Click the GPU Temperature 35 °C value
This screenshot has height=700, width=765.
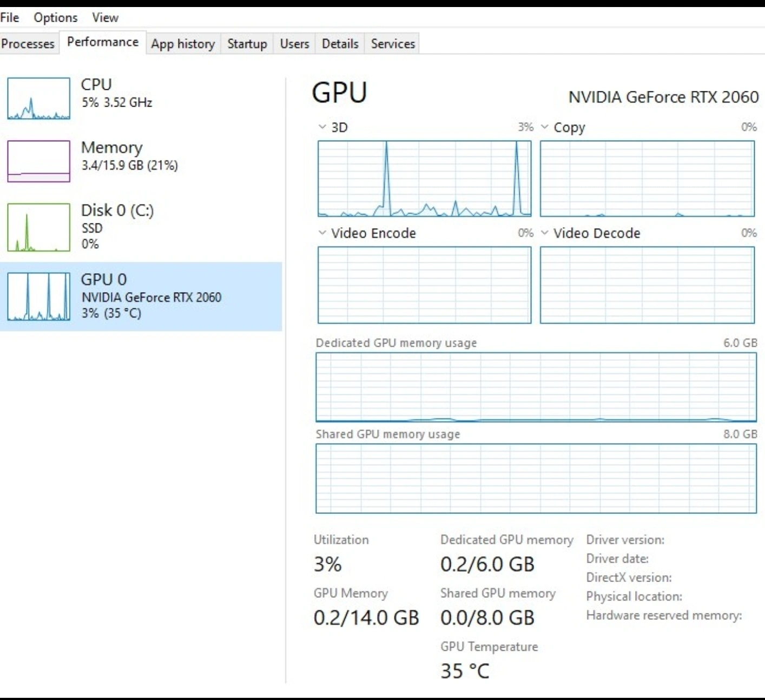pos(465,671)
